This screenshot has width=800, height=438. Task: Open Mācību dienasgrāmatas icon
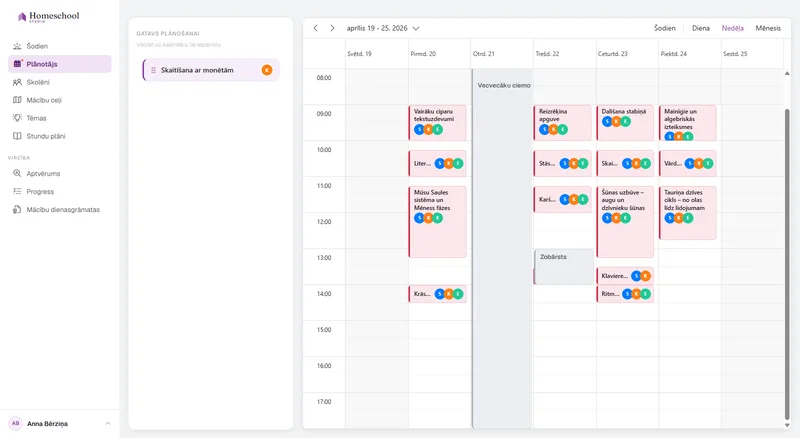pyautogui.click(x=17, y=209)
